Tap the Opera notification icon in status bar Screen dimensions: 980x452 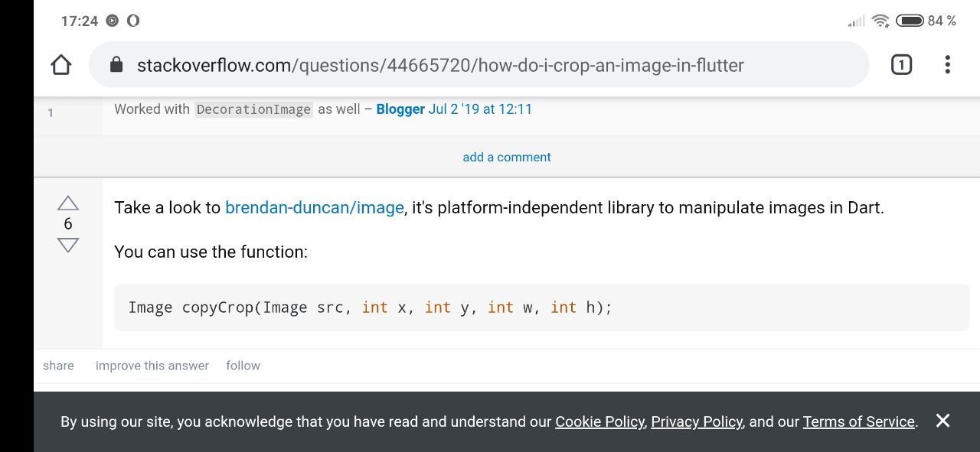[133, 21]
